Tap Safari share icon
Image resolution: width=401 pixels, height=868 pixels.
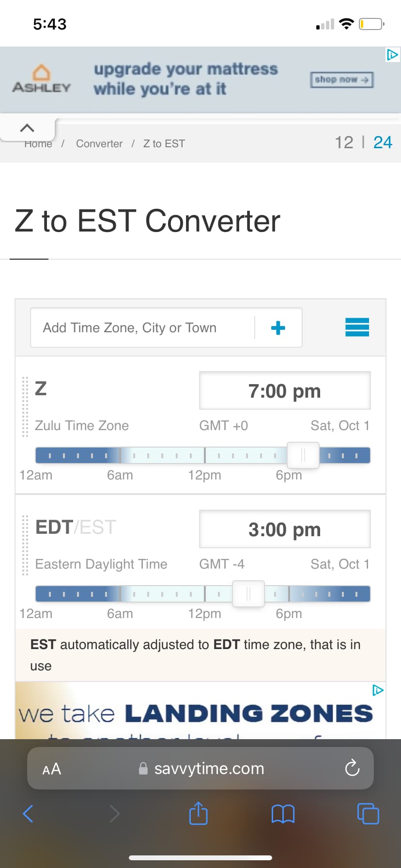198,813
